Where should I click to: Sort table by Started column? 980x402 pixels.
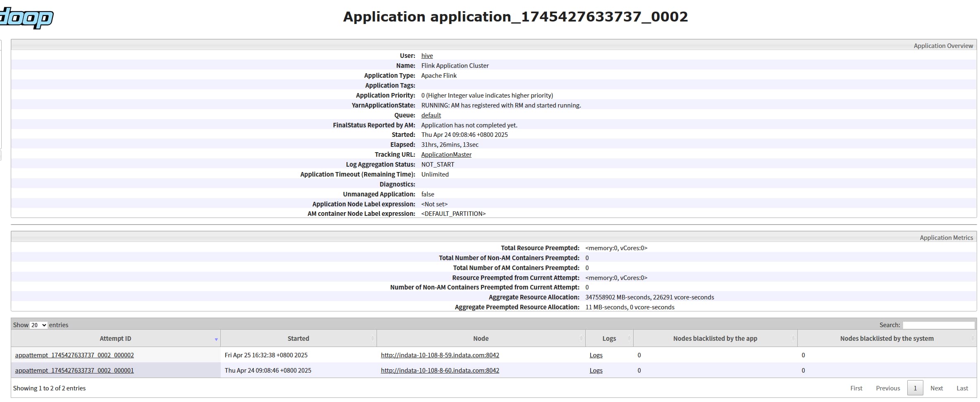[x=298, y=338]
